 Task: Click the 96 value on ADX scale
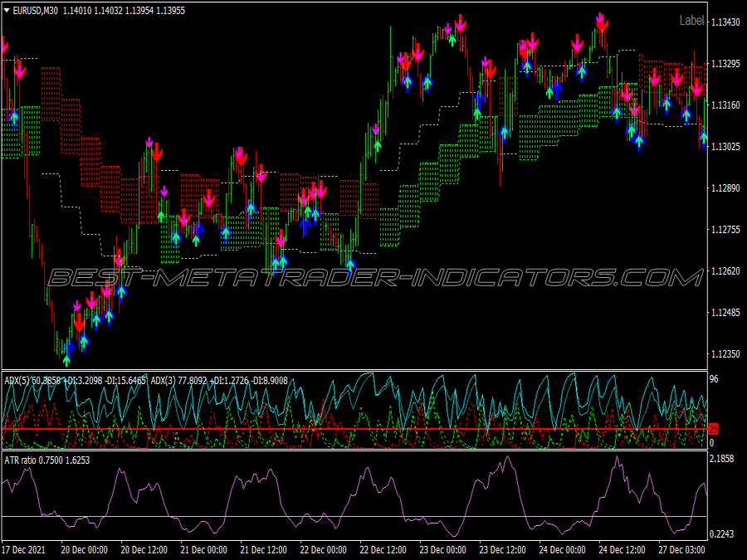[714, 379]
